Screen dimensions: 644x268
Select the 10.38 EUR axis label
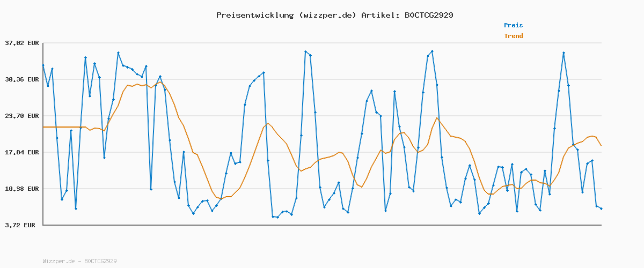click(x=22, y=189)
